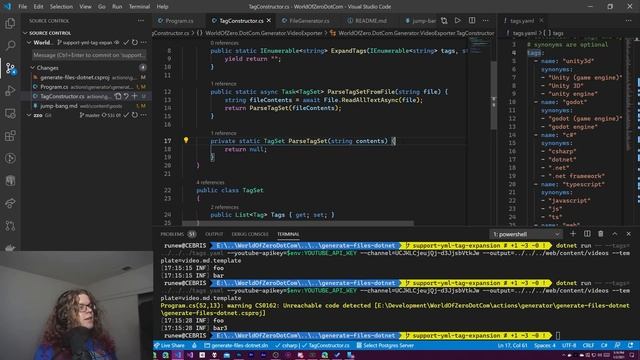Open more actions for tags.yaml editor group

pyautogui.click(x=628, y=20)
